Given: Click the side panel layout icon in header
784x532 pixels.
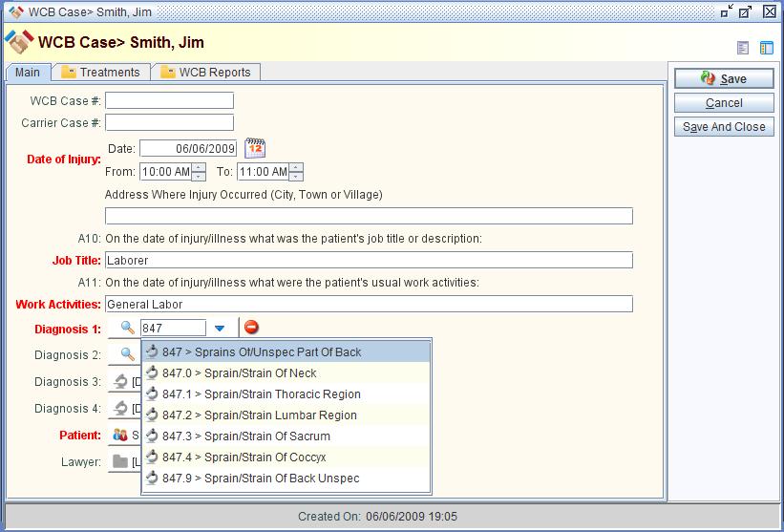Looking at the screenshot, I should tap(767, 48).
